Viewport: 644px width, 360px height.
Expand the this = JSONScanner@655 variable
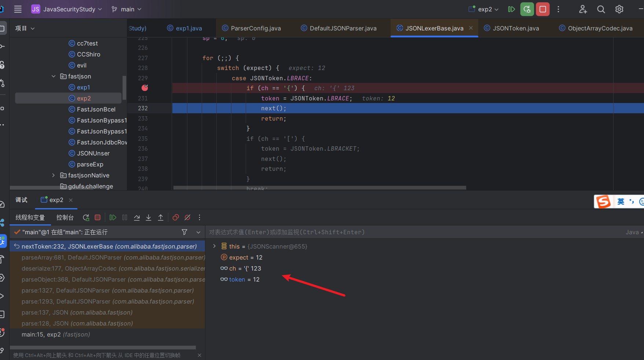coord(214,246)
